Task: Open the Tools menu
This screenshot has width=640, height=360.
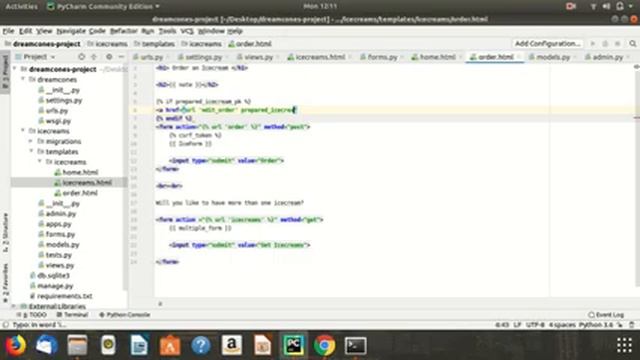Action: coord(167,31)
